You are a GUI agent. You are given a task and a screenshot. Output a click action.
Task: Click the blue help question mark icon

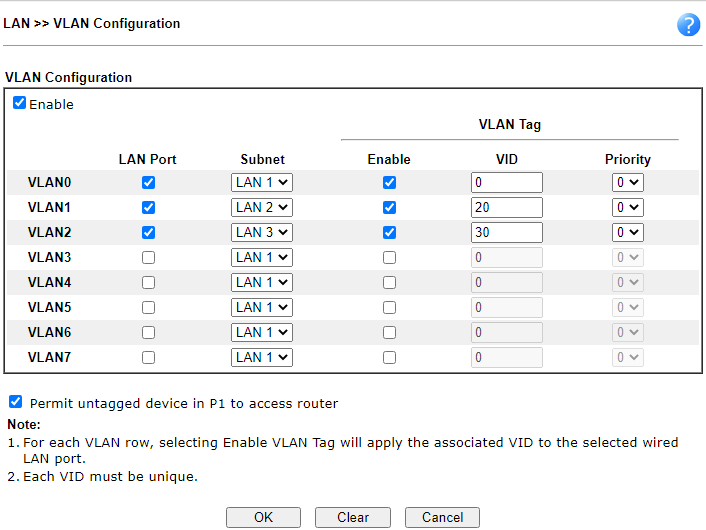tap(688, 25)
